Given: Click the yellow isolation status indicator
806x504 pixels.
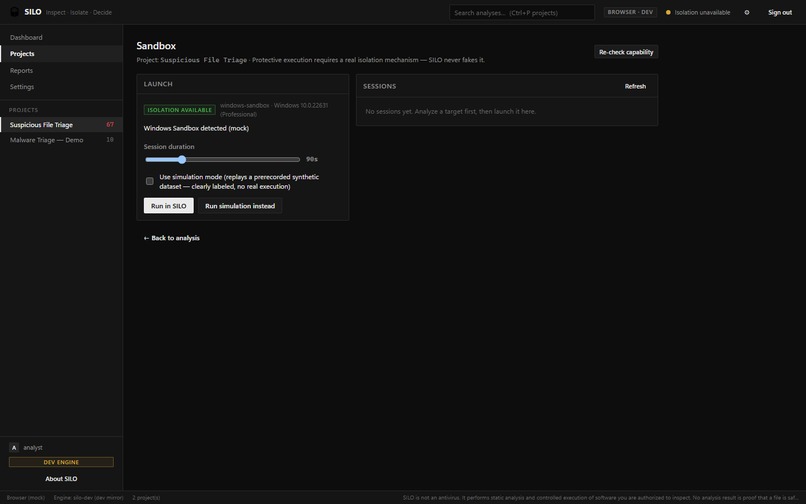Looking at the screenshot, I should click(668, 12).
